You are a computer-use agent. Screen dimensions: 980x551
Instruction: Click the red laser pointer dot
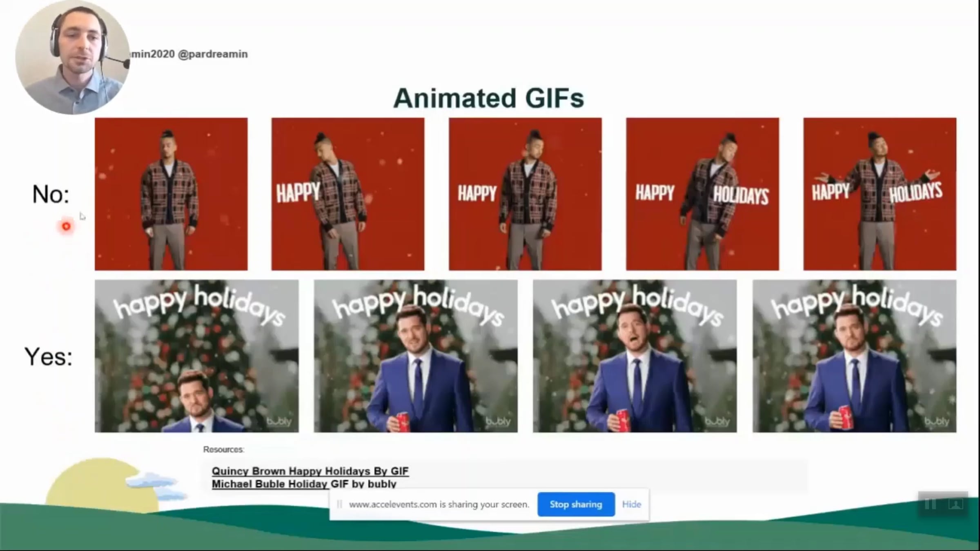(66, 226)
